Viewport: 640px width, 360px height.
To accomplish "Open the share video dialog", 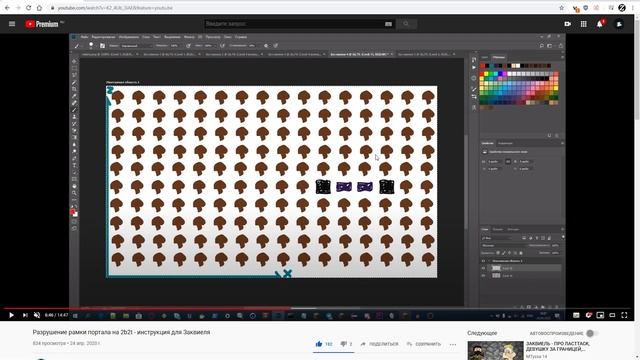I will pyautogui.click(x=379, y=344).
